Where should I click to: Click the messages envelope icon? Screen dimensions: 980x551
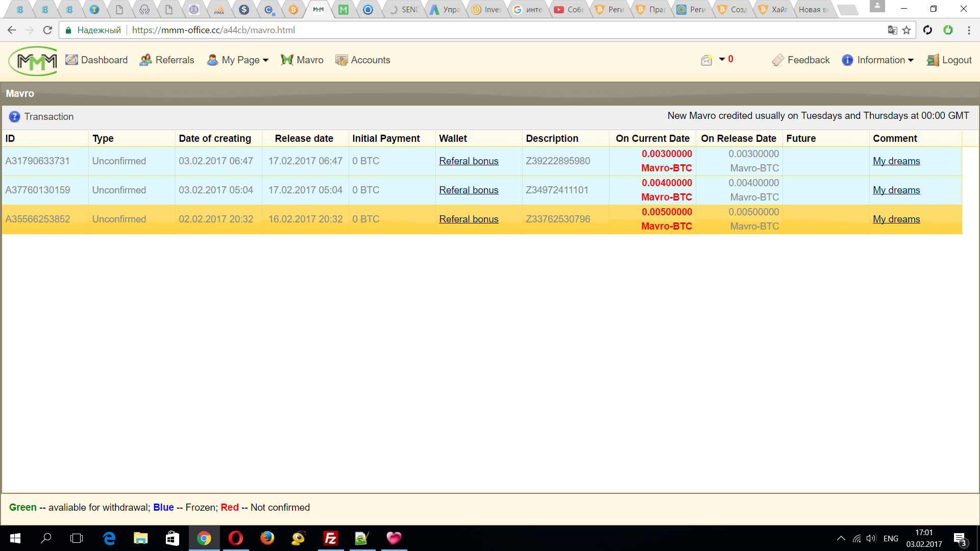706,60
